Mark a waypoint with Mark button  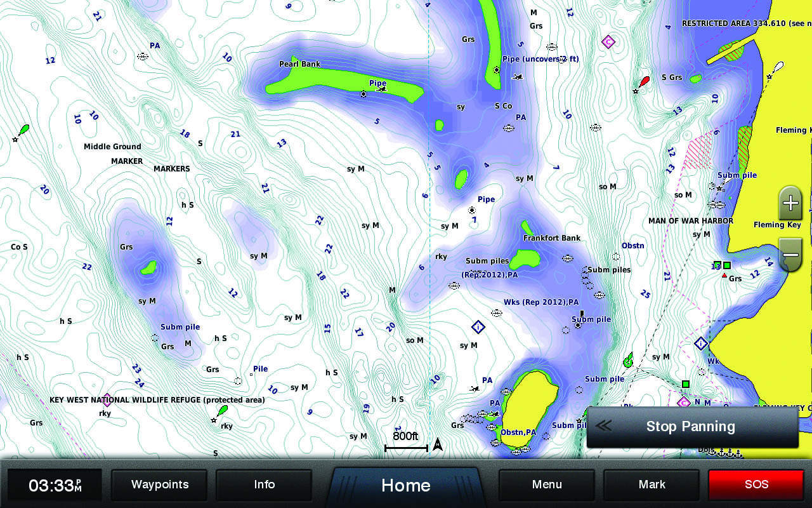click(x=652, y=485)
